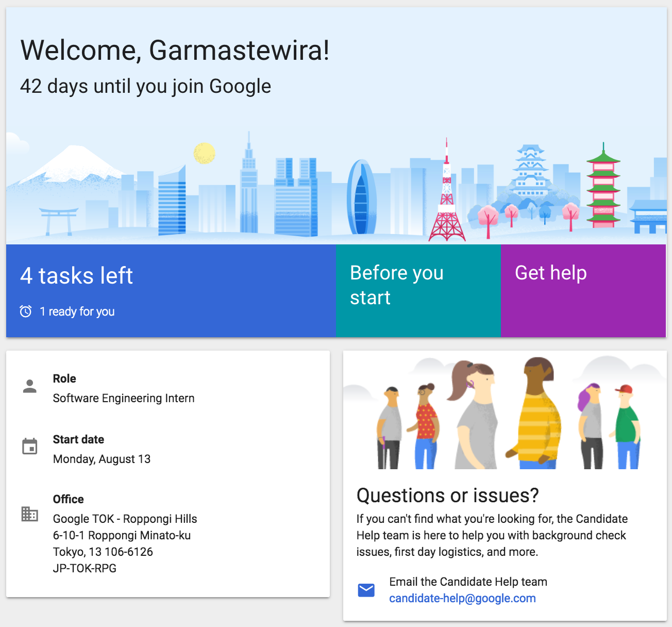
Task: Click '6-10-1 Roppongi Minato-ku' address line
Action: 122,535
